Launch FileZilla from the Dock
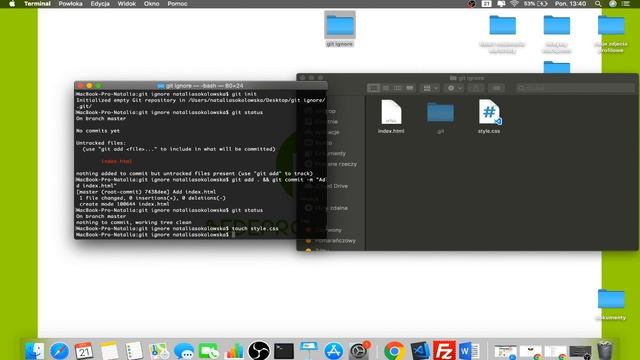The width and height of the screenshot is (640, 360). [x=444, y=351]
